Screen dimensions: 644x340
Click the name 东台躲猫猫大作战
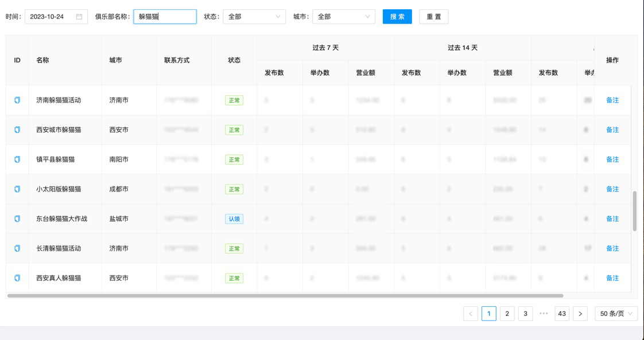click(62, 218)
